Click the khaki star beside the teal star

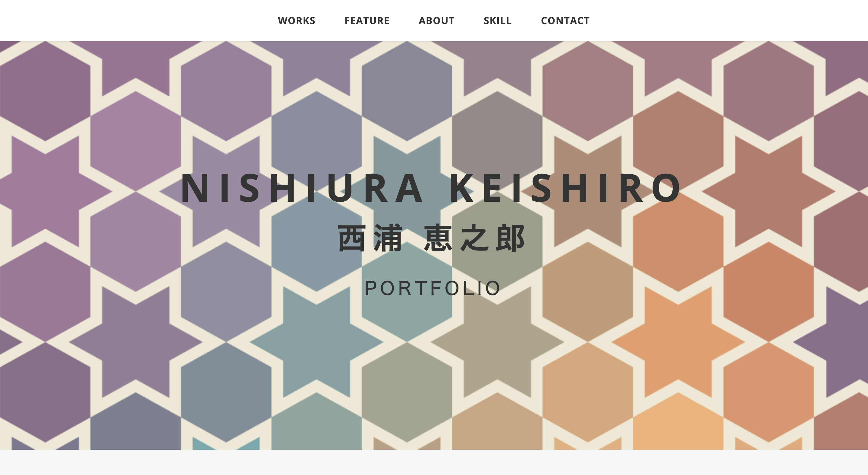[497, 342]
